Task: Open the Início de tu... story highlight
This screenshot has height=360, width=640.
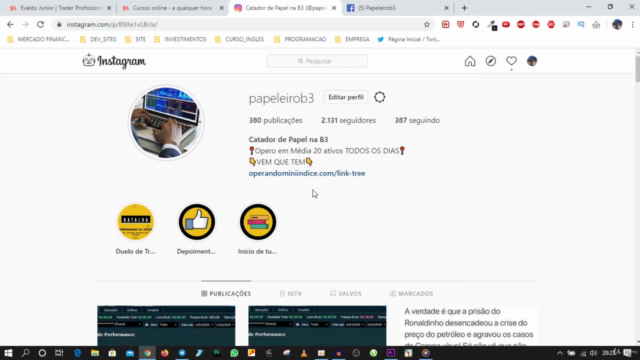Action: click(258, 222)
